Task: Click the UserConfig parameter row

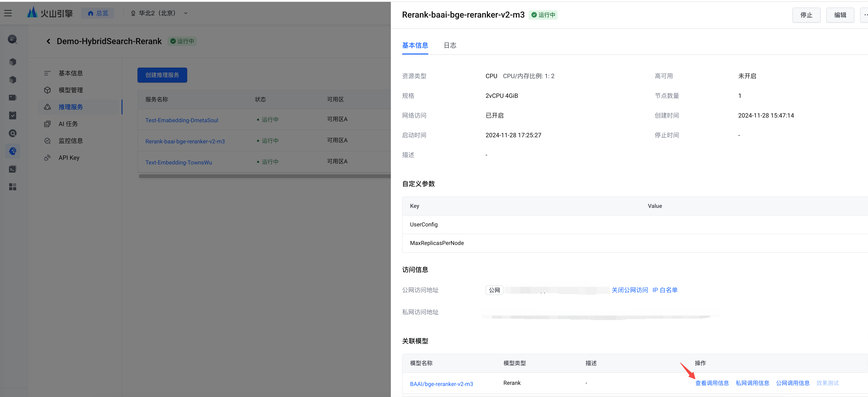Action: pyautogui.click(x=635, y=225)
